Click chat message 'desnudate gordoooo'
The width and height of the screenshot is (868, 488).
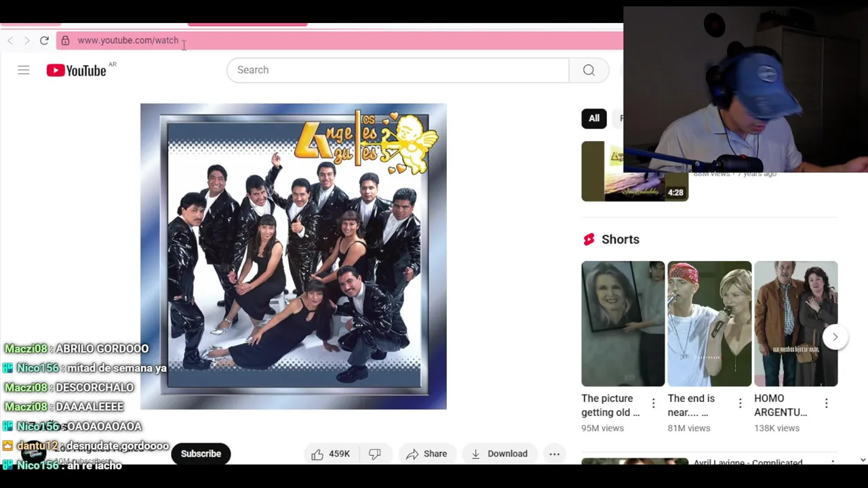[x=117, y=446]
